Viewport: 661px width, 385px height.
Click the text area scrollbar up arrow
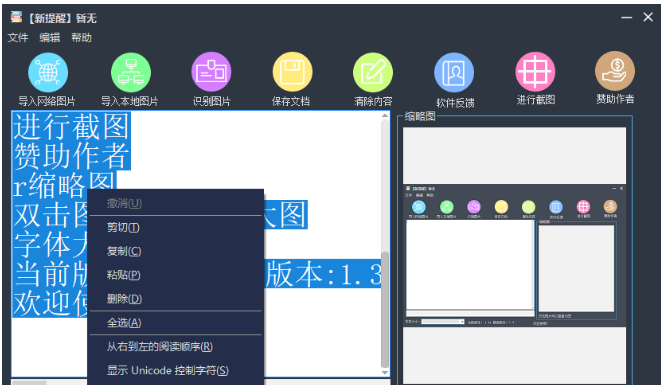coord(385,116)
